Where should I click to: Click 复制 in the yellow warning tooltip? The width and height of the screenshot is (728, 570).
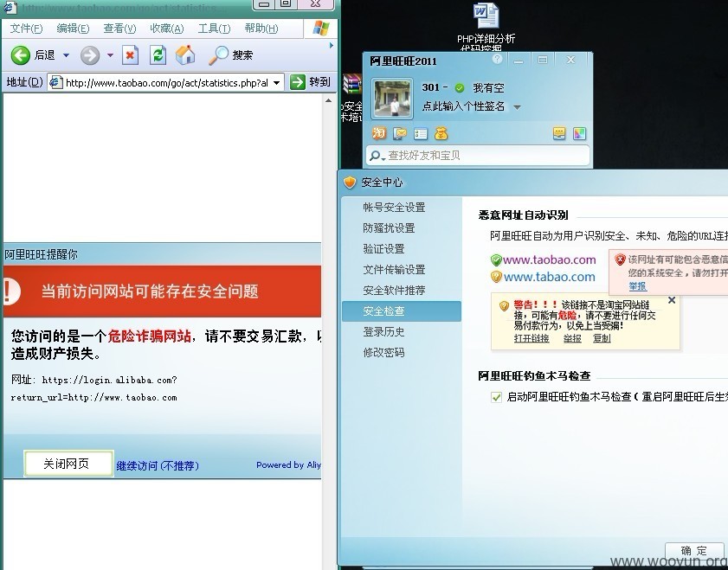(x=602, y=338)
